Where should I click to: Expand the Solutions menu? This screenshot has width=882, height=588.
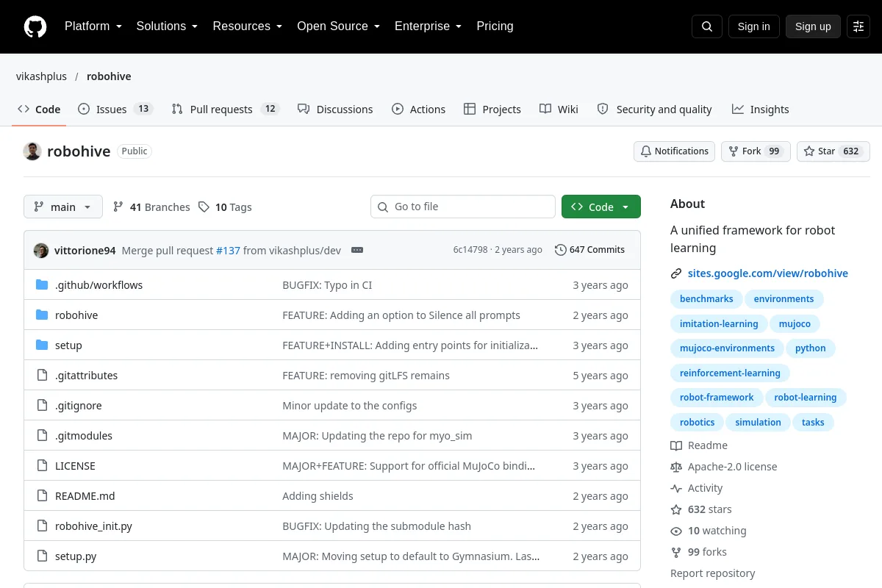tap(167, 26)
